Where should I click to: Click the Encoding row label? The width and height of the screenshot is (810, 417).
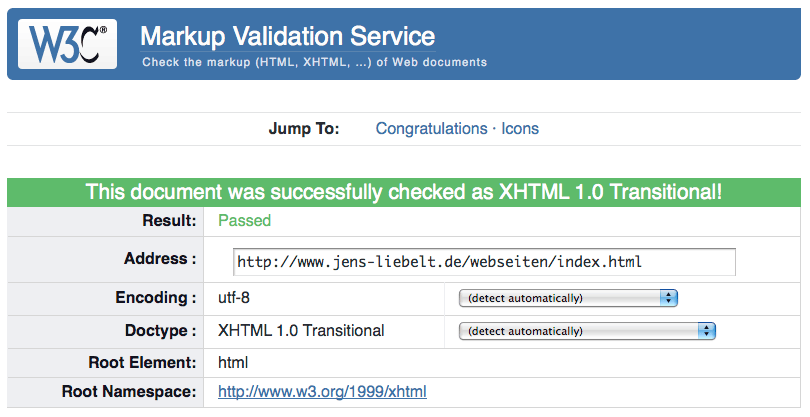click(155, 297)
